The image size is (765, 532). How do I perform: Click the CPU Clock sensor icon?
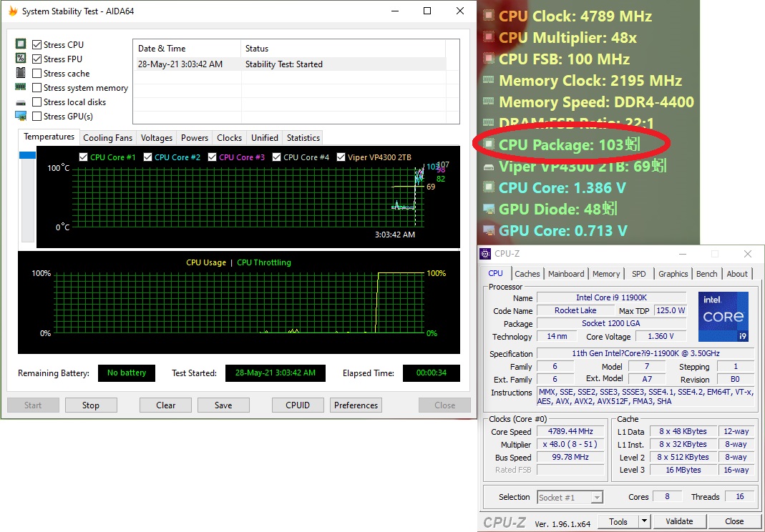488,15
